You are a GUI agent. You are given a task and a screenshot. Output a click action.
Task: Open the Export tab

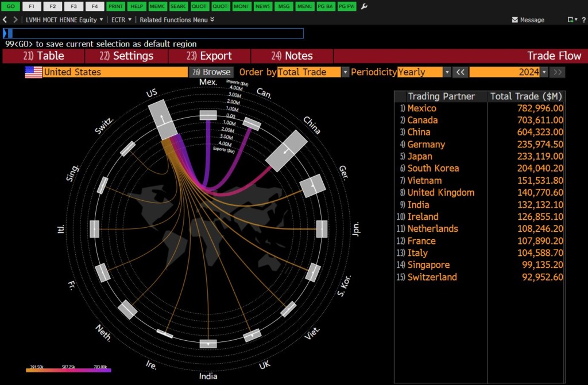coord(209,56)
